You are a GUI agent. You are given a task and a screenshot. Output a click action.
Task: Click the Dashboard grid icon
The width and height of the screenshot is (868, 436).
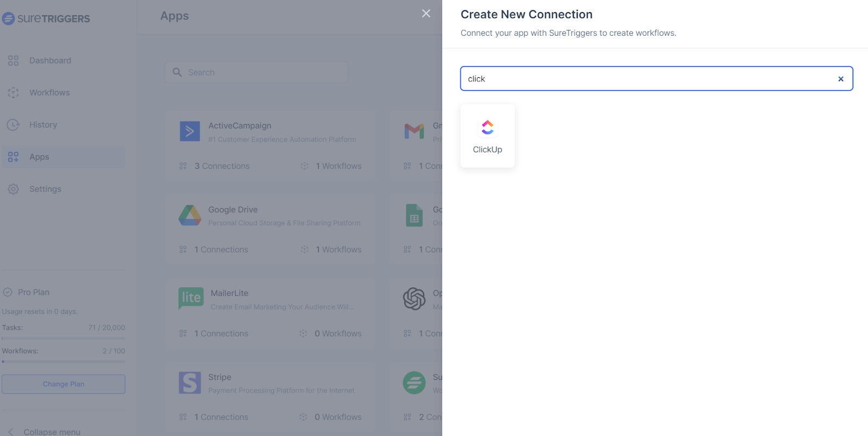(x=14, y=60)
